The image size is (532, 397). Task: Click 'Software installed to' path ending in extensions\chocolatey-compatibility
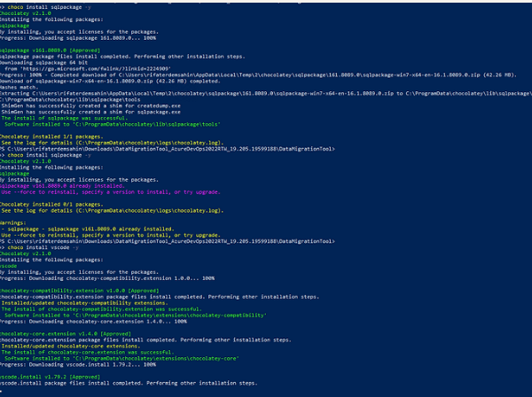136,315
